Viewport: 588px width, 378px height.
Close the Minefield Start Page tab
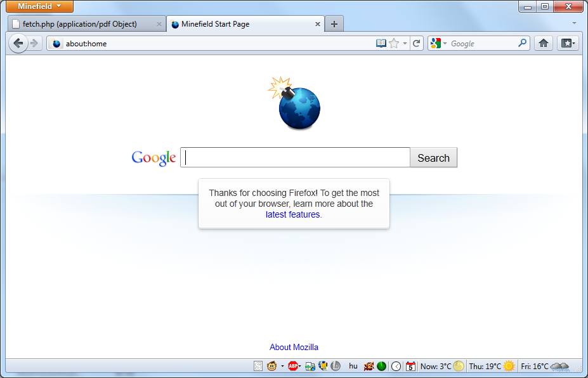pos(318,24)
